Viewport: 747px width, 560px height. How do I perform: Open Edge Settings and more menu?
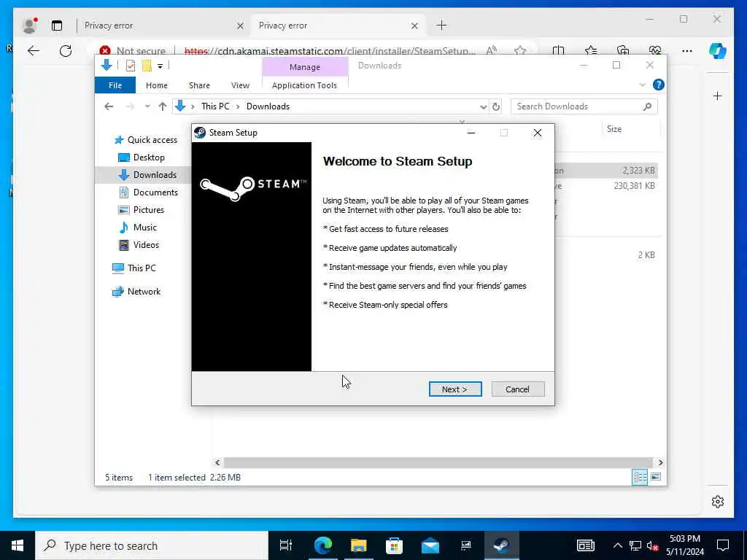pyautogui.click(x=687, y=51)
